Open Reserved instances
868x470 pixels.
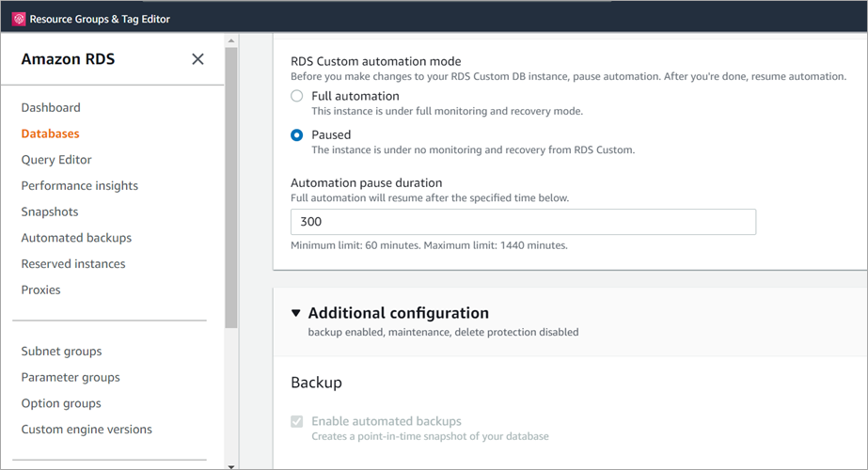coord(73,264)
